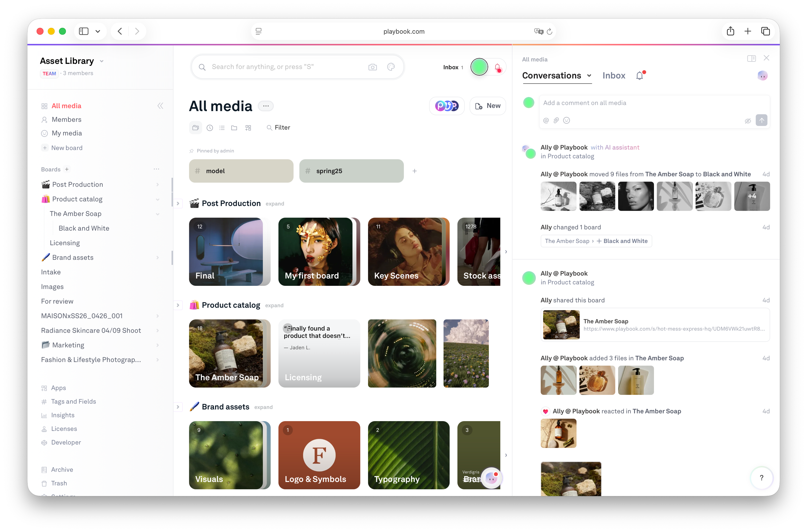This screenshot has width=807, height=532.
Task: Open the Conversations dropdown arrow
Action: 589,76
